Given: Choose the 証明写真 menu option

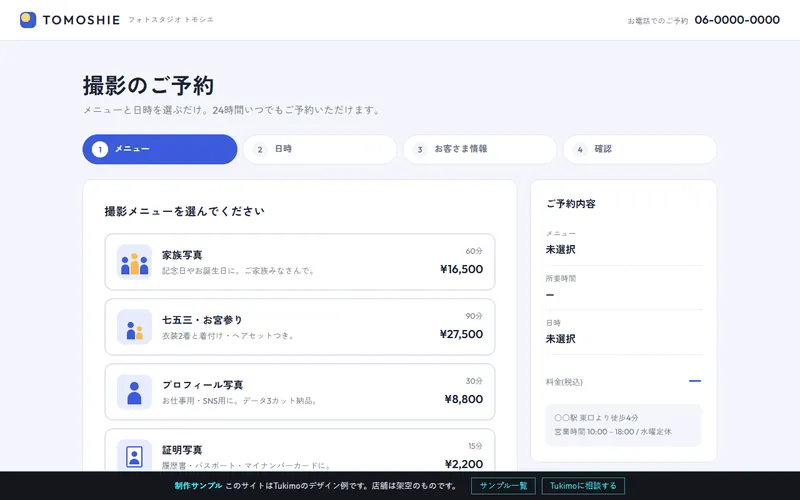Looking at the screenshot, I should pyautogui.click(x=300, y=451).
